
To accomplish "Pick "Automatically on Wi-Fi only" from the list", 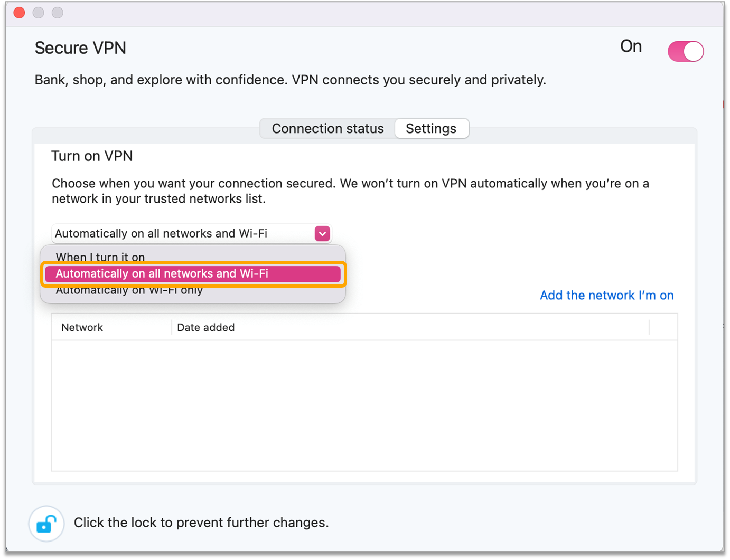I will click(x=129, y=291).
